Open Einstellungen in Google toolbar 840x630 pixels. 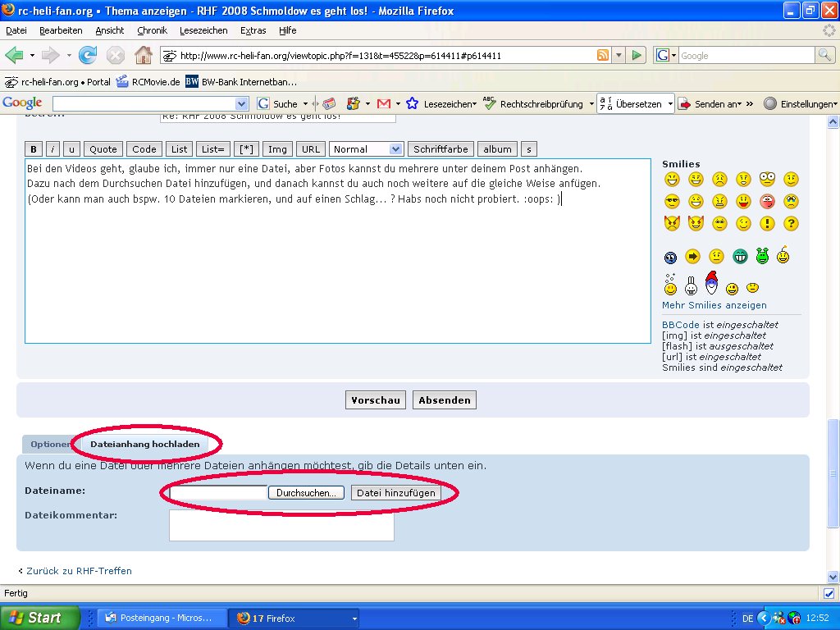(801, 104)
